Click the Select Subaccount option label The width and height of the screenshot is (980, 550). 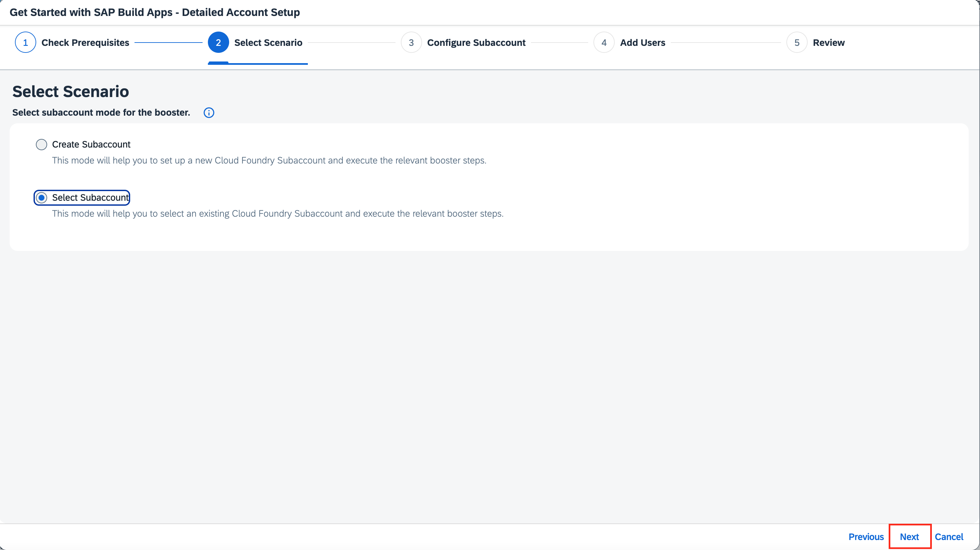click(x=91, y=197)
